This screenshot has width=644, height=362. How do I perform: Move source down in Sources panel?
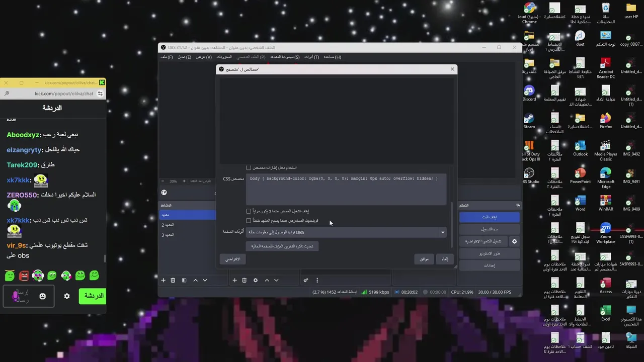pos(276,280)
